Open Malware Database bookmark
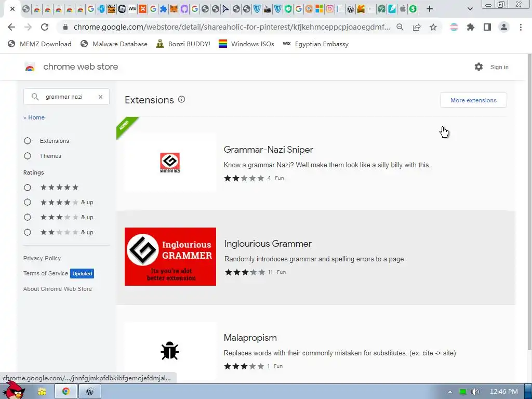 tap(114, 44)
